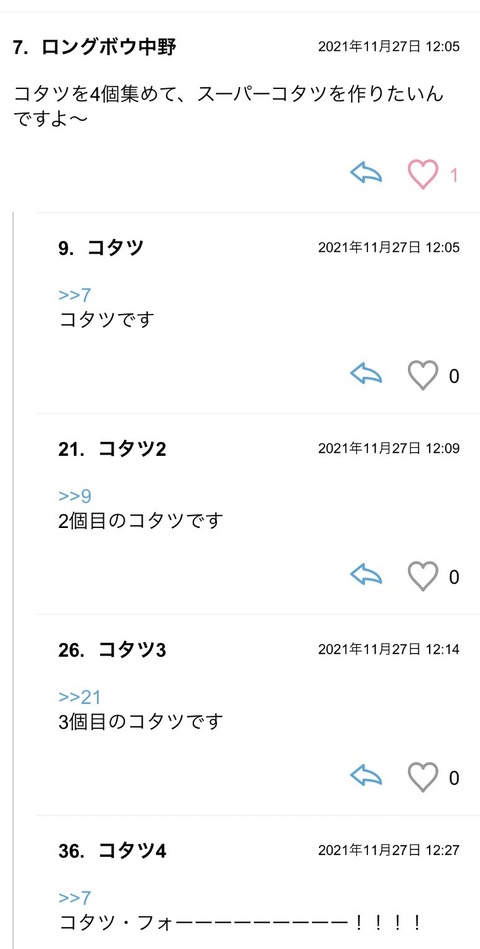This screenshot has height=949, width=480.
Task: Open the >>7 link in comment 36
Action: pyautogui.click(x=75, y=898)
